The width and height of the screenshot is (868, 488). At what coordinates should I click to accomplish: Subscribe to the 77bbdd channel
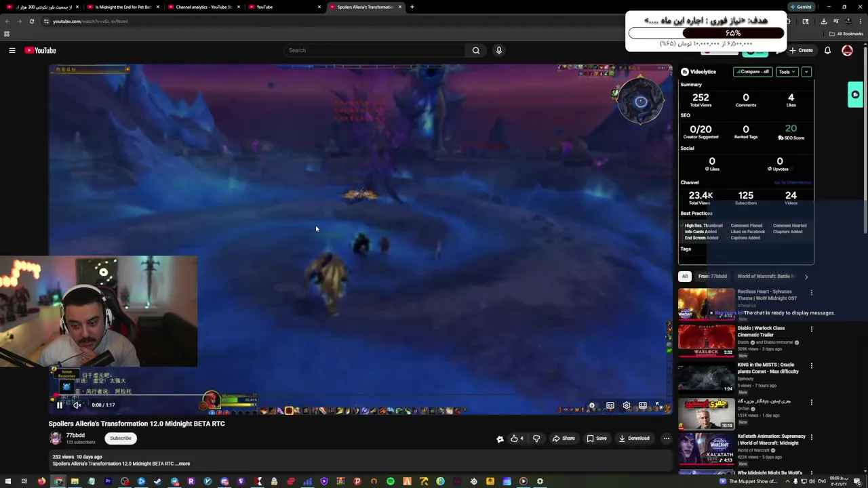pos(121,439)
